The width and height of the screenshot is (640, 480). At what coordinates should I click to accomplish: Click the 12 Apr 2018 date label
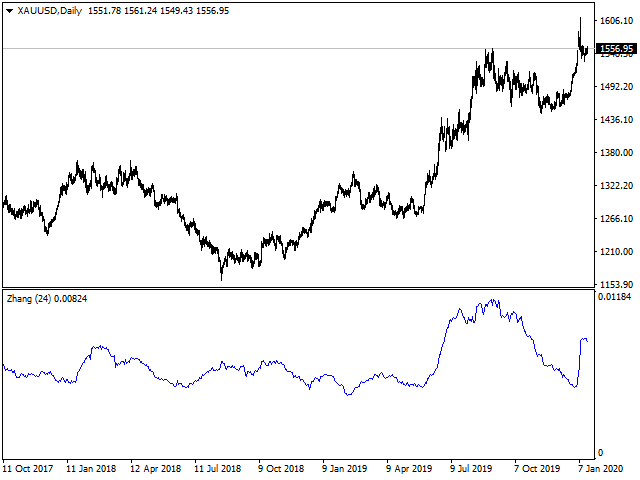156,469
